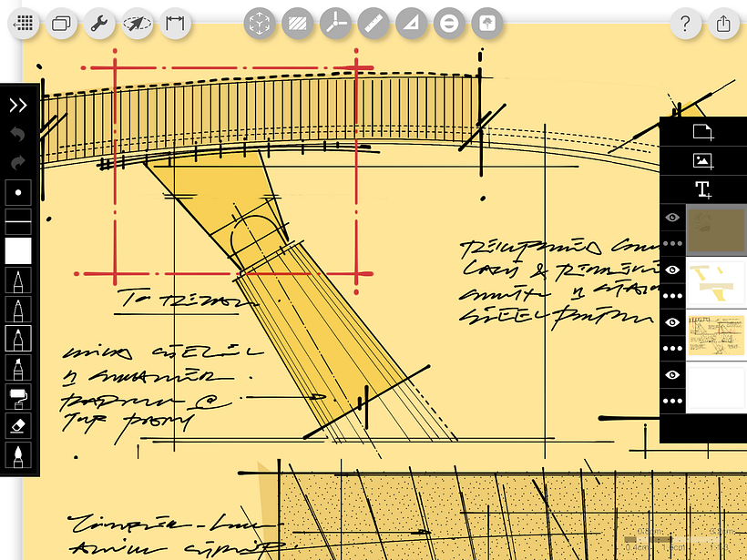
Task: Activate the dimension measure tool
Action: pos(175,23)
